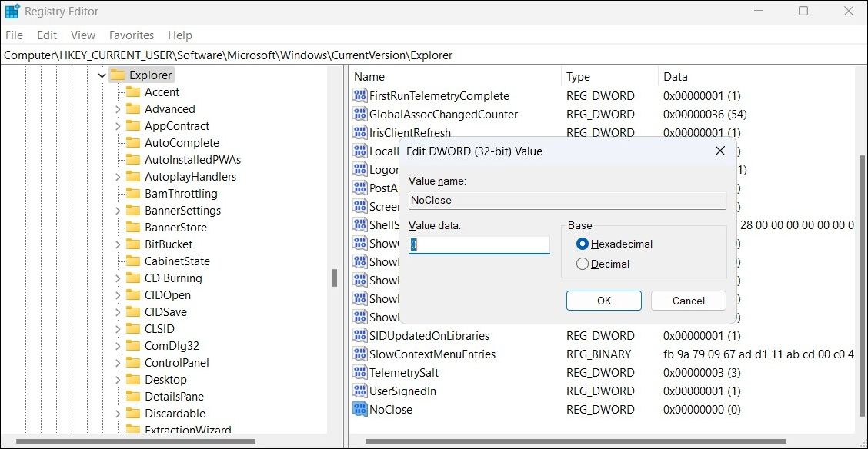
Task: Open the Favorites menu
Action: [x=132, y=35]
